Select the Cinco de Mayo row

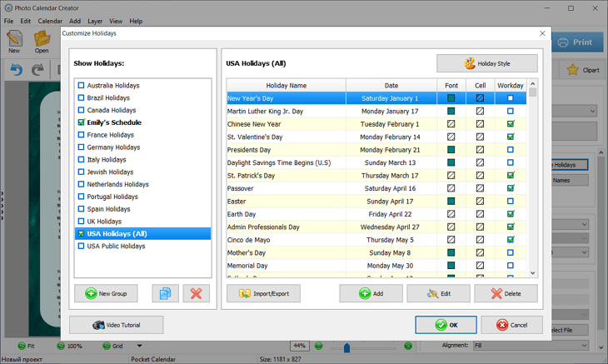point(376,240)
